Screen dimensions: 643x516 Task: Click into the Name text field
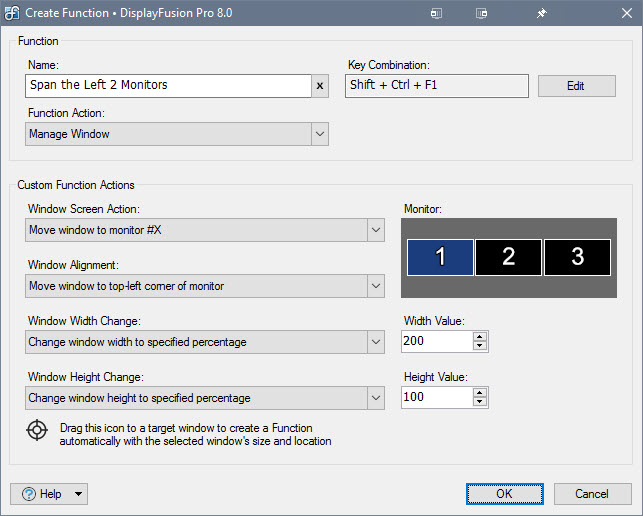[x=170, y=86]
